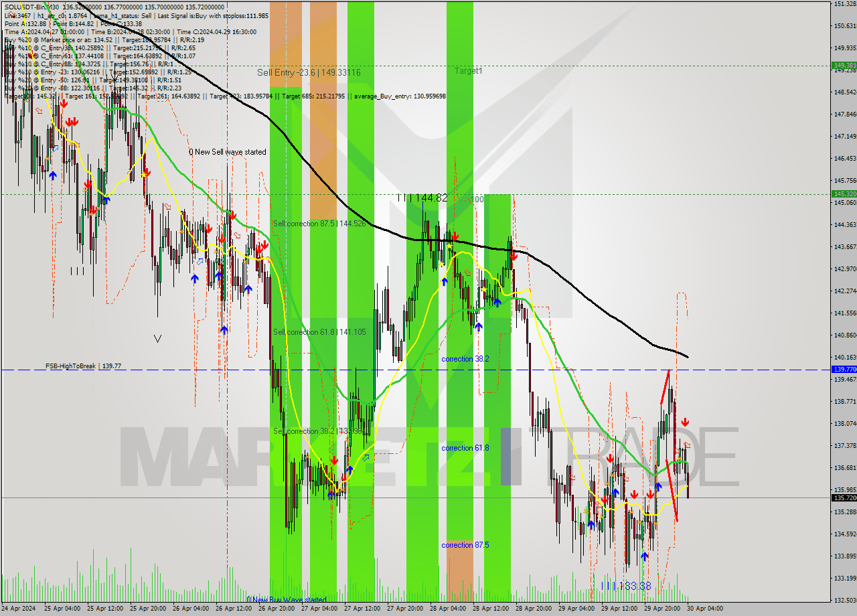The height and width of the screenshot is (616, 857).
Task: Click the 'I I I 133.38' low label
Action: (x=625, y=586)
